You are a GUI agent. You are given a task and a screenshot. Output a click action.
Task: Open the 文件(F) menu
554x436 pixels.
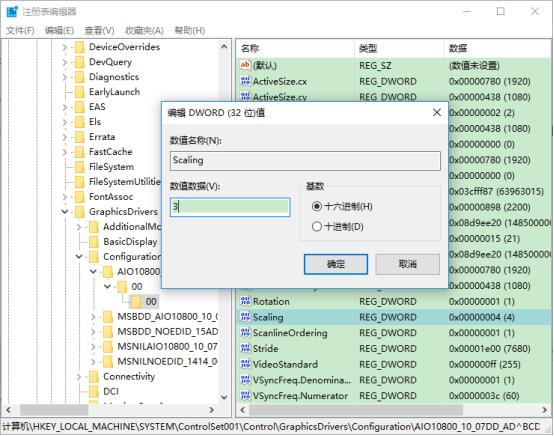[x=20, y=30]
